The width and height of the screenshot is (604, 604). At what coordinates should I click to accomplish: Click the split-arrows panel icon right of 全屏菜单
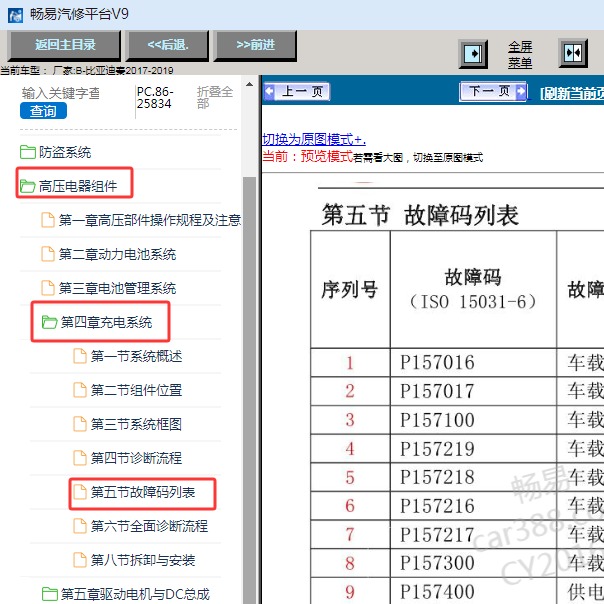tap(573, 53)
